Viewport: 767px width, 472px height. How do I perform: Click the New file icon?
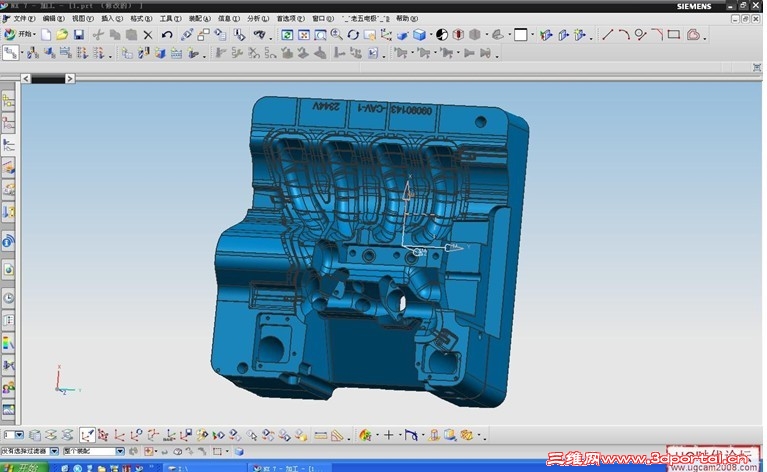point(46,35)
